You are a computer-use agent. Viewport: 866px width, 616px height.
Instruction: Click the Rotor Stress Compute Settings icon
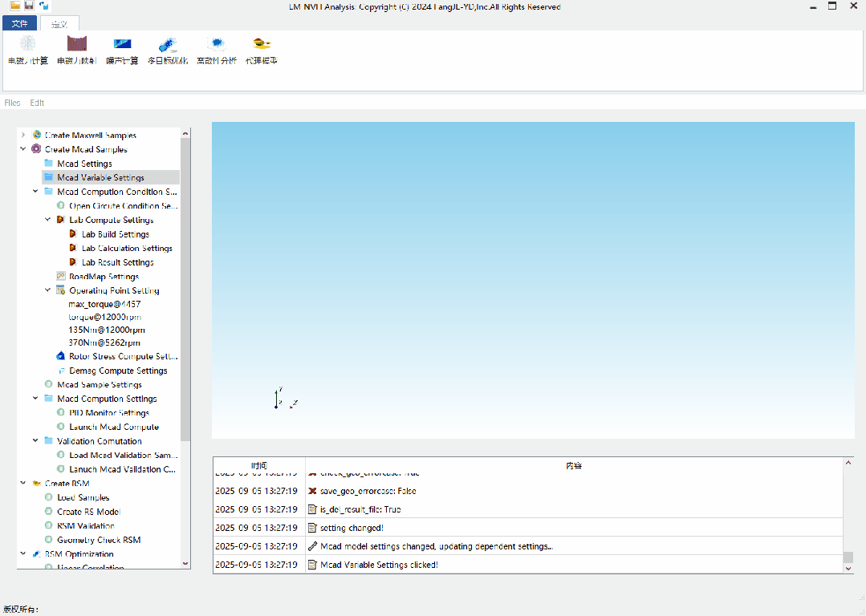coord(61,356)
